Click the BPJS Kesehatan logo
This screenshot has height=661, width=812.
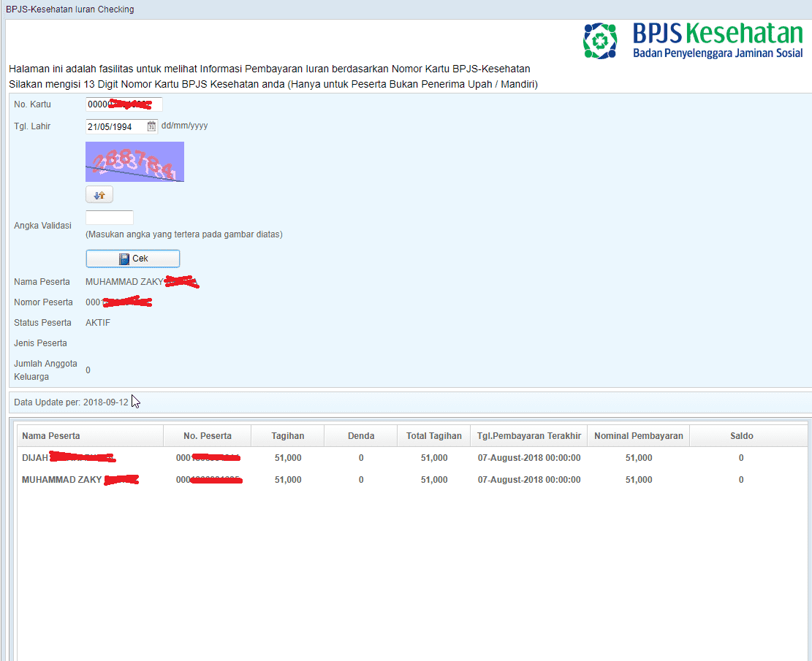[693, 40]
